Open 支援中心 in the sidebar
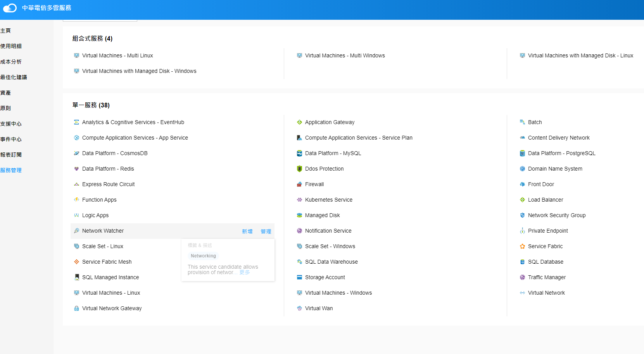644x354 pixels. [x=11, y=124]
